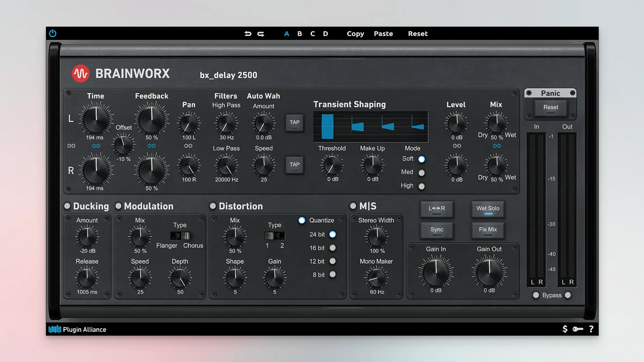Enable the Distortion section

coord(213,206)
